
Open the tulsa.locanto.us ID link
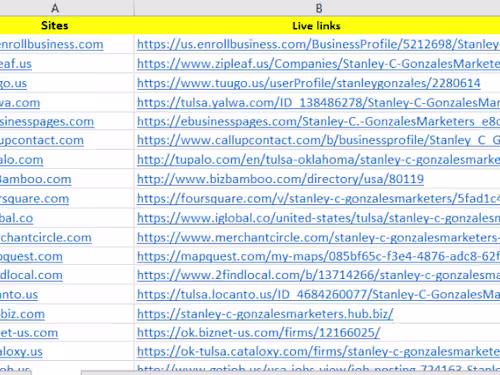tap(318, 295)
